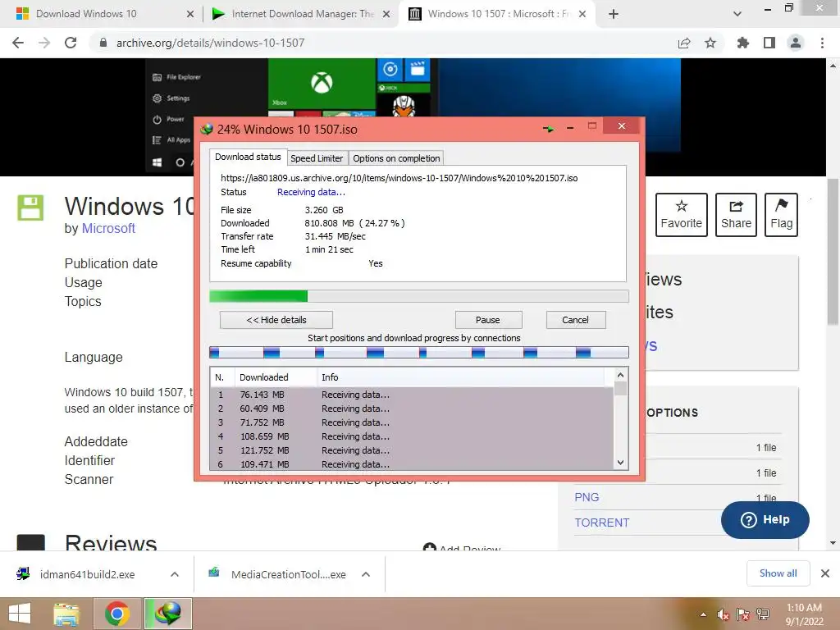Click the download URL text in IDM
840x630 pixels.
point(399,178)
